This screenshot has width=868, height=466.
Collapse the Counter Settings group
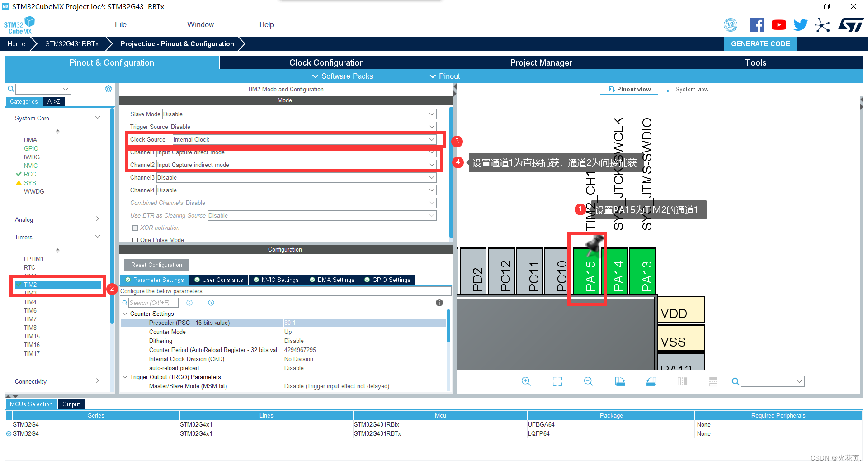click(125, 314)
